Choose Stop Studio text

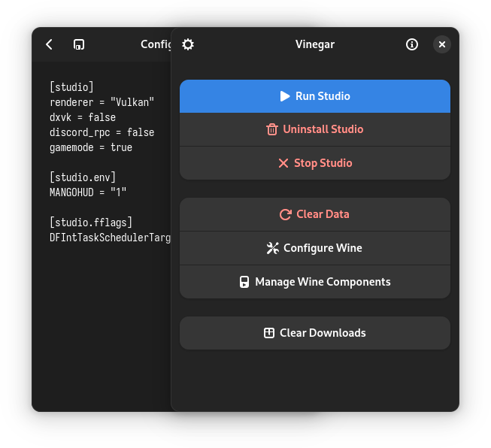(323, 163)
